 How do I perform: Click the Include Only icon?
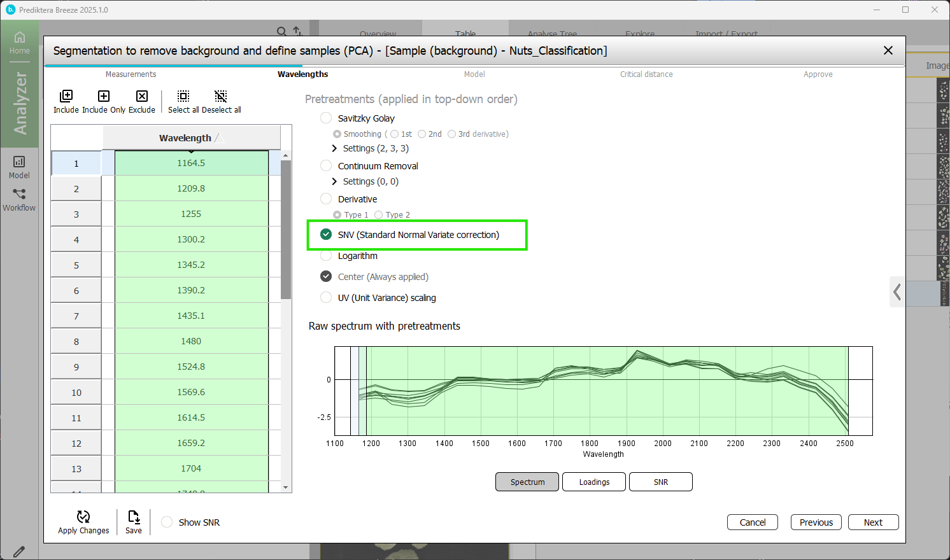(104, 97)
